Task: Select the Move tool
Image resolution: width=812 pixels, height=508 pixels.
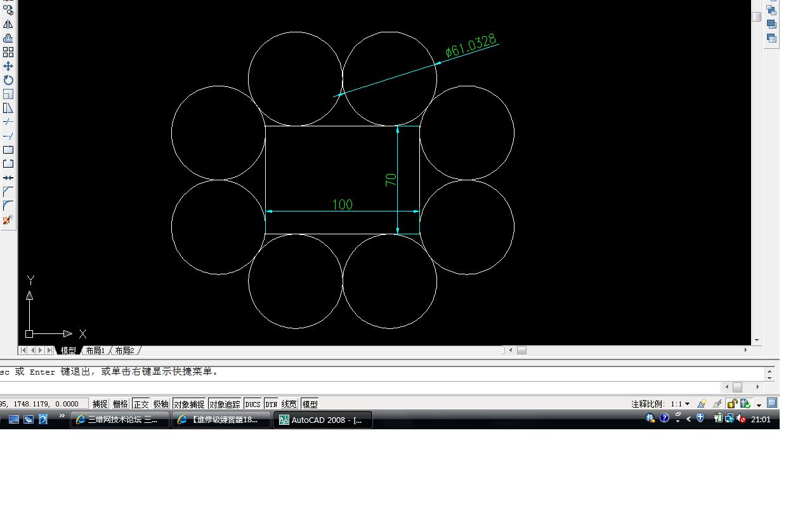Action: 8,66
